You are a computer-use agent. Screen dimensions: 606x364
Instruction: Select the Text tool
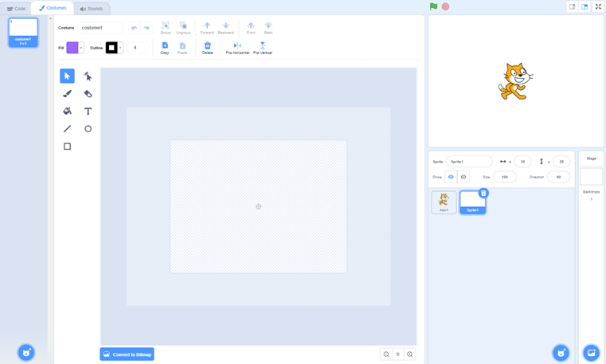coord(88,112)
